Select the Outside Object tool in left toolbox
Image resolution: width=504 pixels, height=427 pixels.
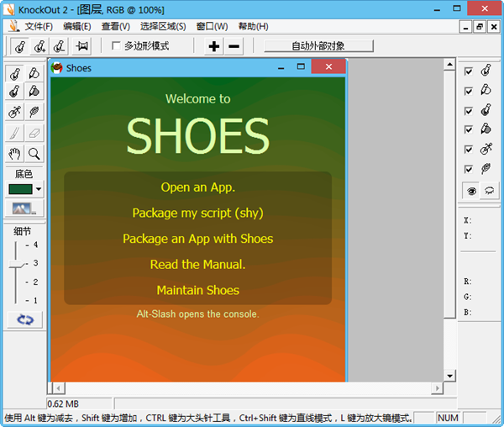coord(34,73)
